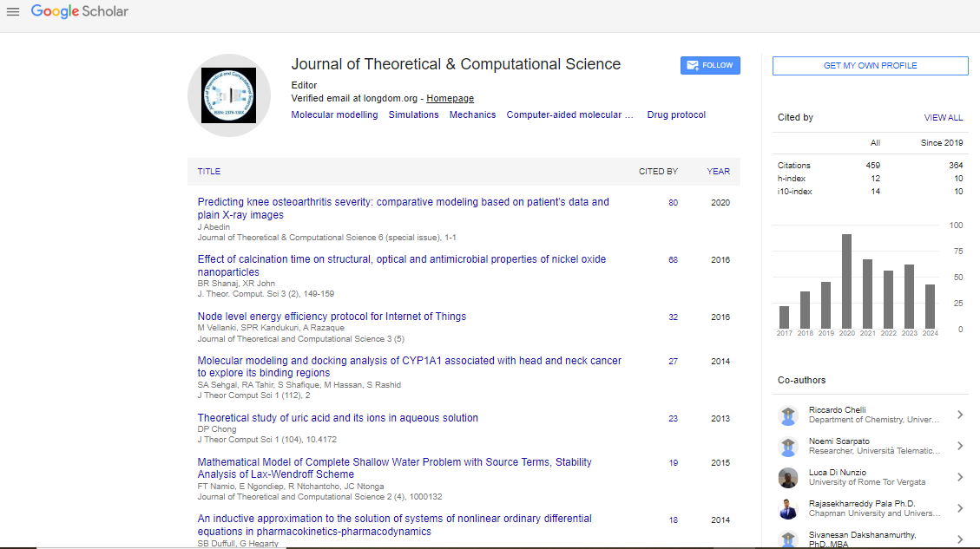Open the hamburger menu icon
The width and height of the screenshot is (980, 549).
[13, 12]
